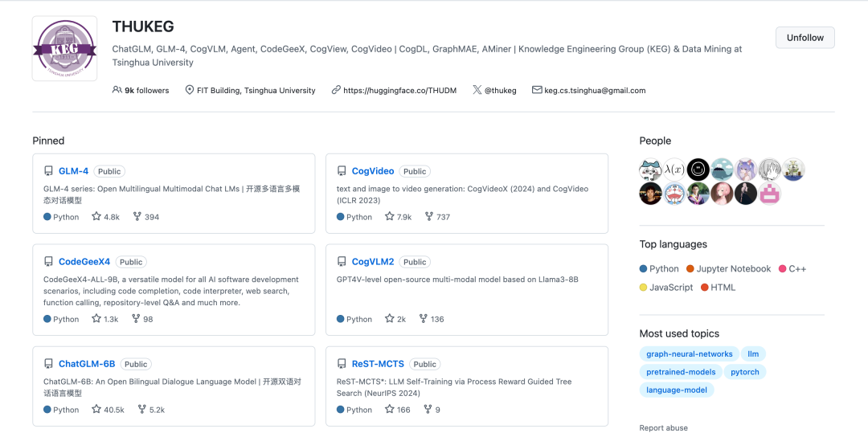
Task: Open the huggingface.co/THUDM website link
Action: point(399,91)
